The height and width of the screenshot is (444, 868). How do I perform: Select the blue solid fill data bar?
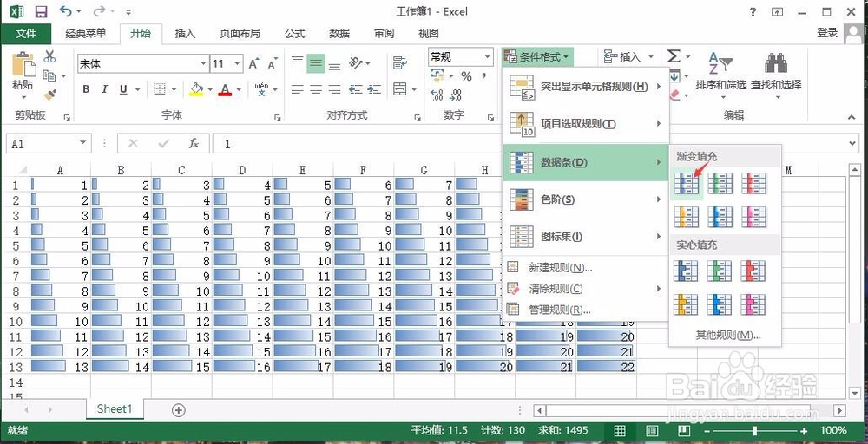tap(687, 271)
